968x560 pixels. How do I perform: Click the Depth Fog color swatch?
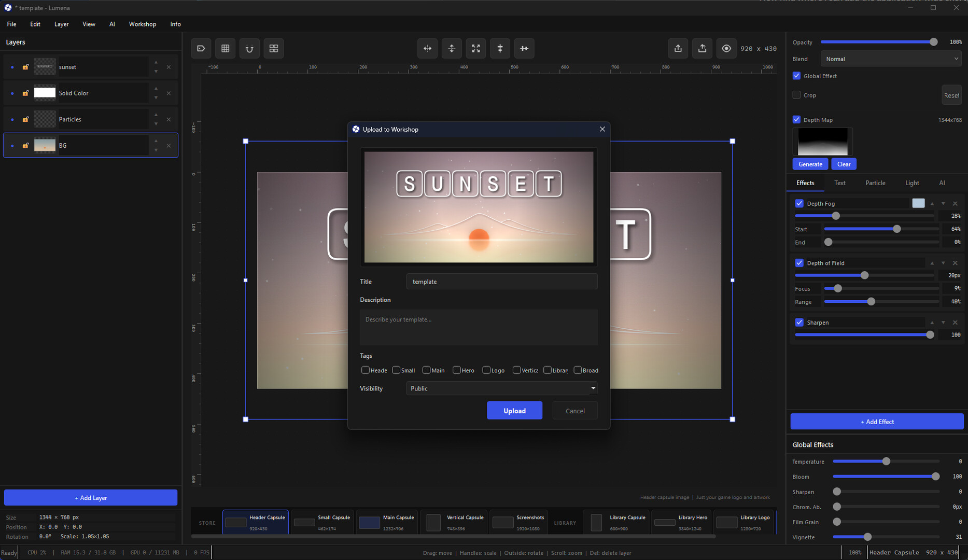click(918, 203)
